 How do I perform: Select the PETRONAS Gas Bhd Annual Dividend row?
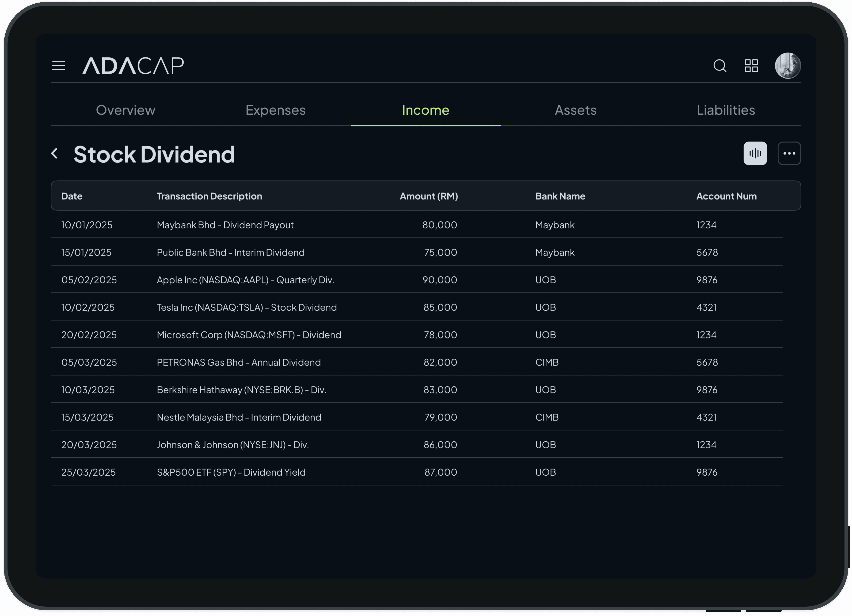pyautogui.click(x=239, y=362)
